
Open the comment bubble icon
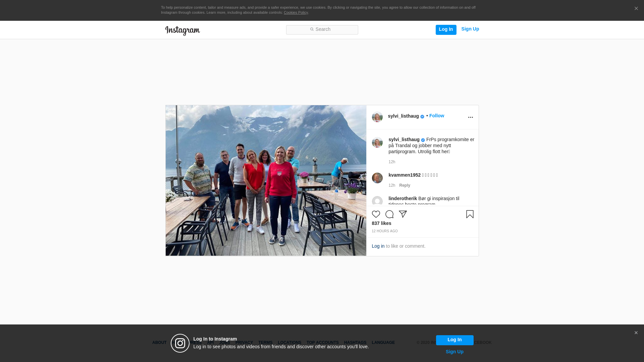pyautogui.click(x=389, y=214)
